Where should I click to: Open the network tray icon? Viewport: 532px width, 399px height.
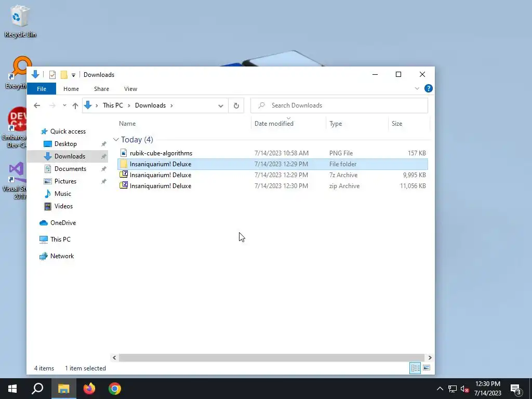pyautogui.click(x=453, y=389)
